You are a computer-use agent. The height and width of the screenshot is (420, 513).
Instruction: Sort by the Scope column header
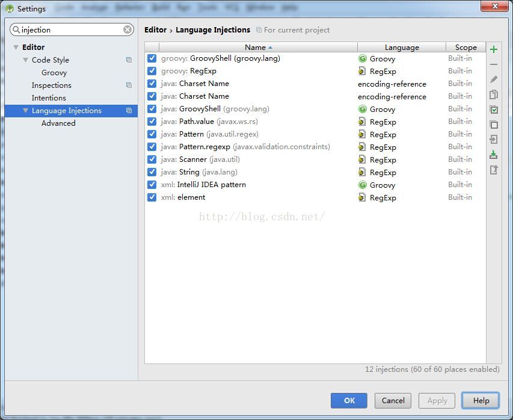466,48
